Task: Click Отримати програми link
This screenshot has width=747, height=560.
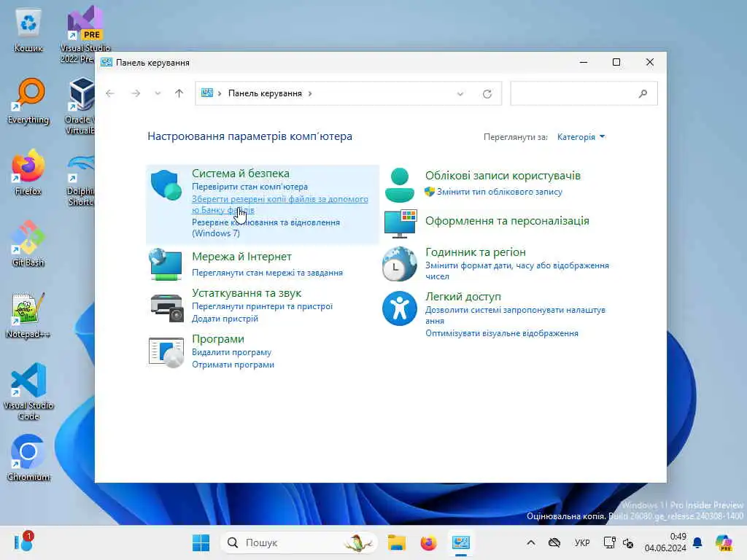Action: [233, 365]
